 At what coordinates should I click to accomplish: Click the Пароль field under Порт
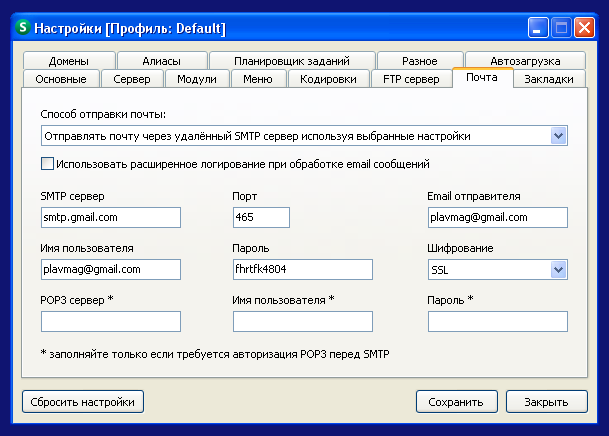pos(302,269)
